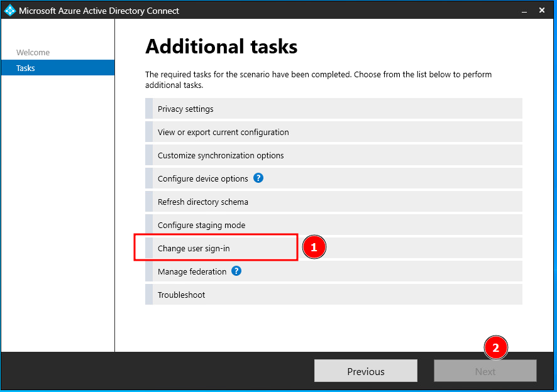This screenshot has height=392, width=557.
Task: Minimize the Azure AD Connect window
Action: pyautogui.click(x=522, y=11)
